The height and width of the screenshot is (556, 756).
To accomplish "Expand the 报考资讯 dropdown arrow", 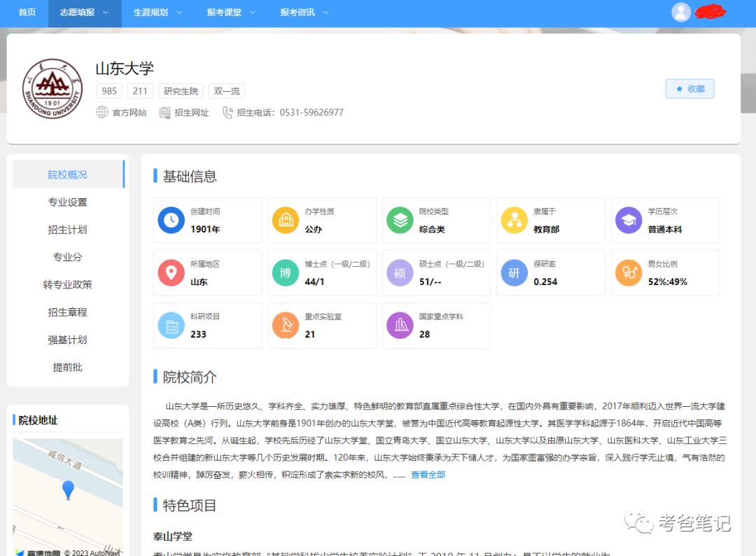I will 325,13.
